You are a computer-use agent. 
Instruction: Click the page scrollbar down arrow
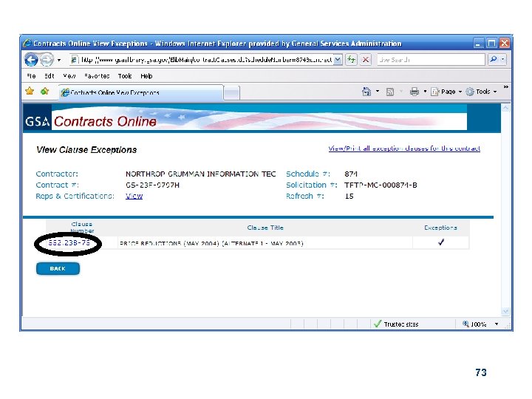505,311
